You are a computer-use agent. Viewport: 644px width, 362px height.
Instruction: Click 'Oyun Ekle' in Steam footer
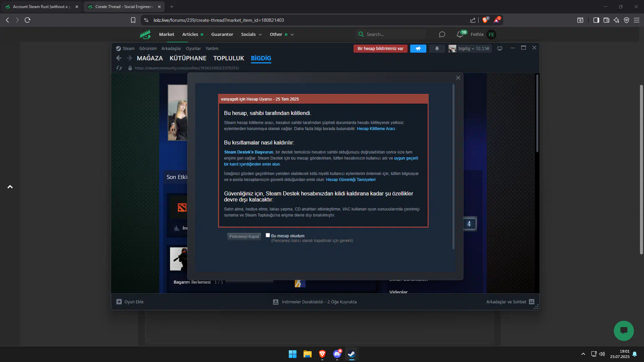point(130,302)
